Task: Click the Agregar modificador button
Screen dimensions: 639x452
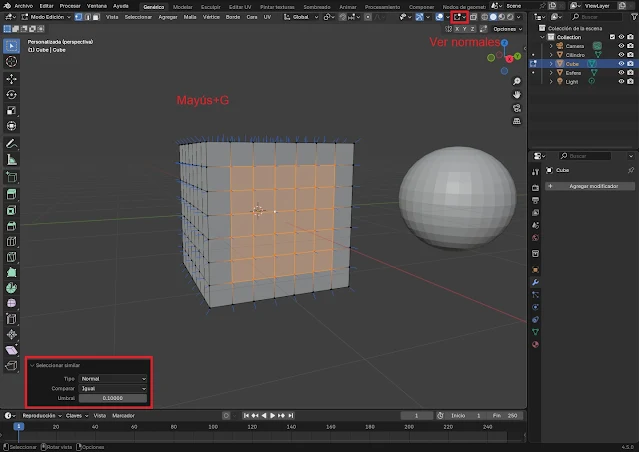Action: pyautogui.click(x=590, y=186)
